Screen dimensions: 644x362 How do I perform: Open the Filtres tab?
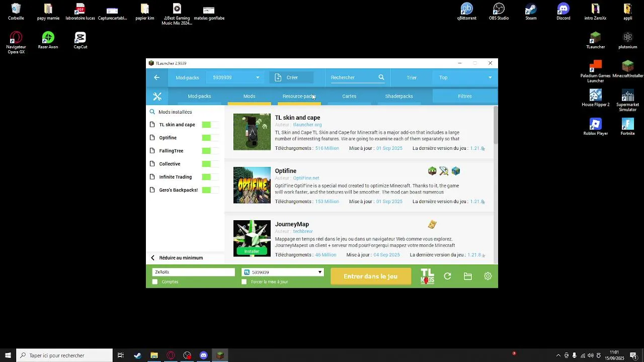[x=465, y=97]
